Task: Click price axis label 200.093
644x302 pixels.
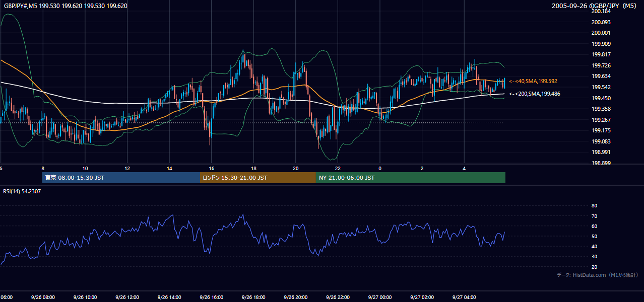Action: coord(601,22)
